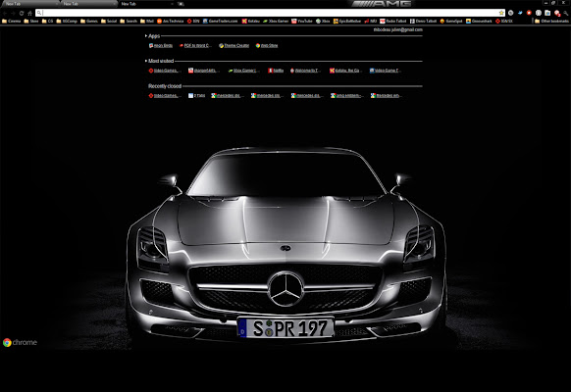
Task: Collapse the Most visited section triangle
Action: tap(146, 61)
